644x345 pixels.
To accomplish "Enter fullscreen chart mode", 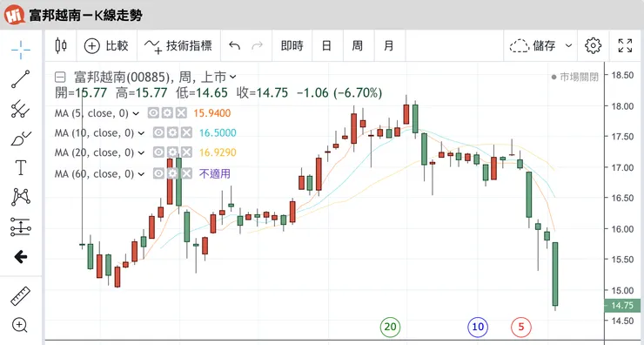I will pos(625,45).
